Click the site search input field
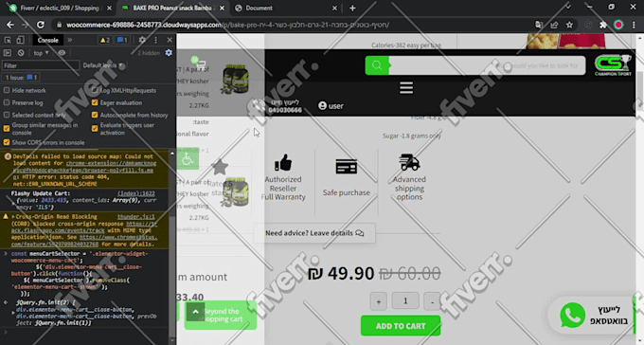 click(x=487, y=65)
